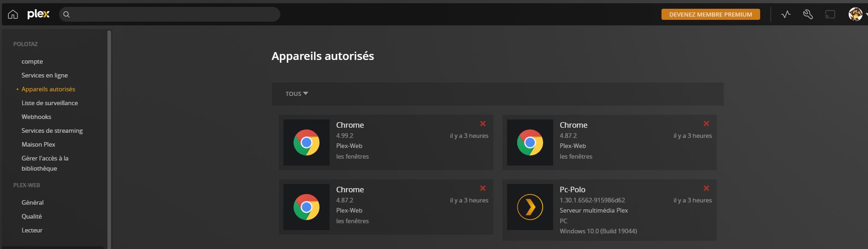Click the search magnifier icon

(x=66, y=14)
